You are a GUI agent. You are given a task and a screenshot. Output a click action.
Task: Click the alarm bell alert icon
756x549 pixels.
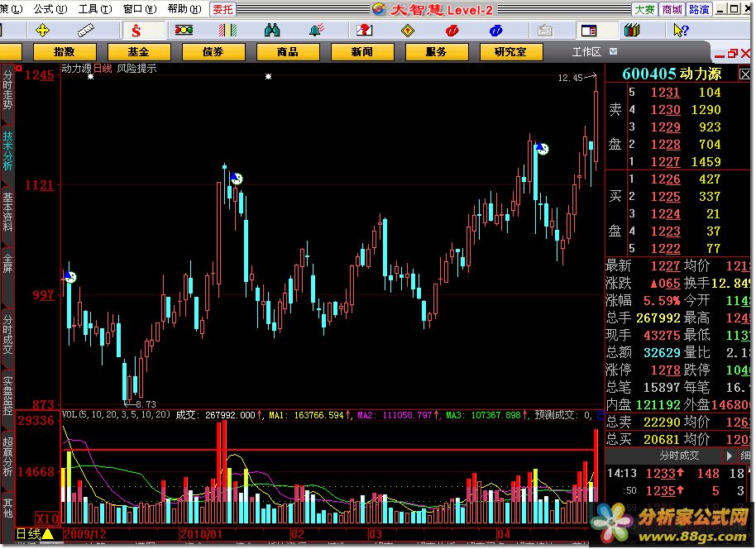[315, 31]
